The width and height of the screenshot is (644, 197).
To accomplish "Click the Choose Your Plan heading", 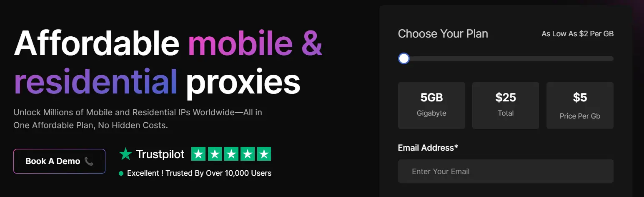I will click(x=443, y=34).
